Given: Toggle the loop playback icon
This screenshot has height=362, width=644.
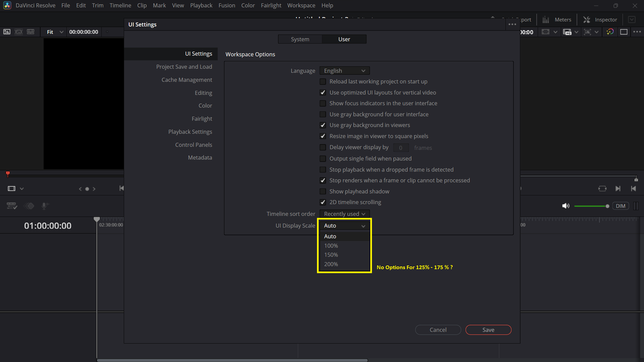Looking at the screenshot, I should pos(602,189).
